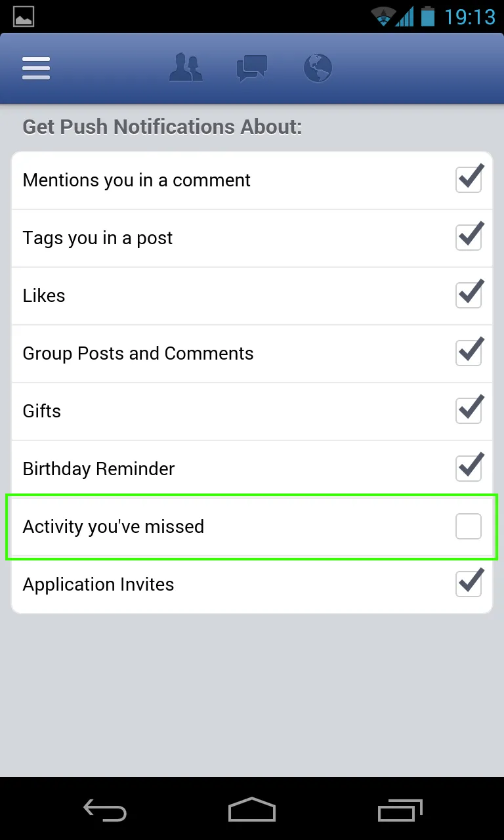
Task: Disable the Birthday Reminder checkbox
Action: [x=469, y=469]
